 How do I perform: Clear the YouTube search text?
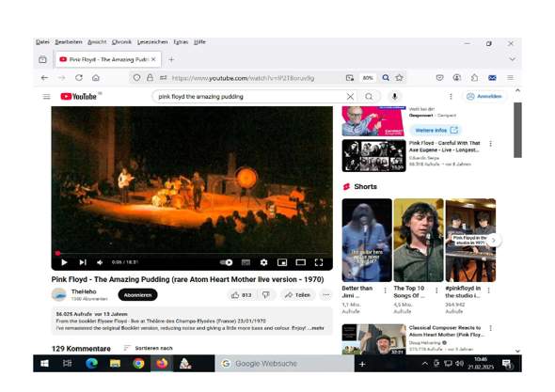tap(350, 96)
